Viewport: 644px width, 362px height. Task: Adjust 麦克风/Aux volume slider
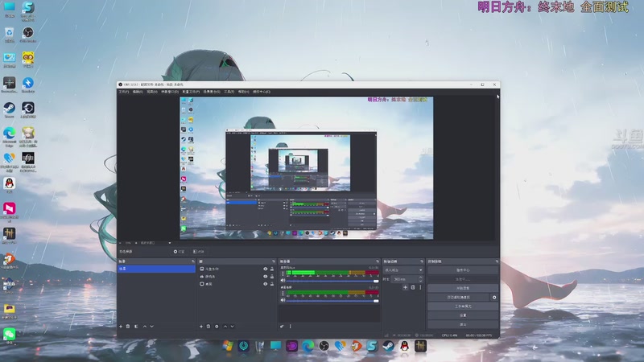[332, 281]
